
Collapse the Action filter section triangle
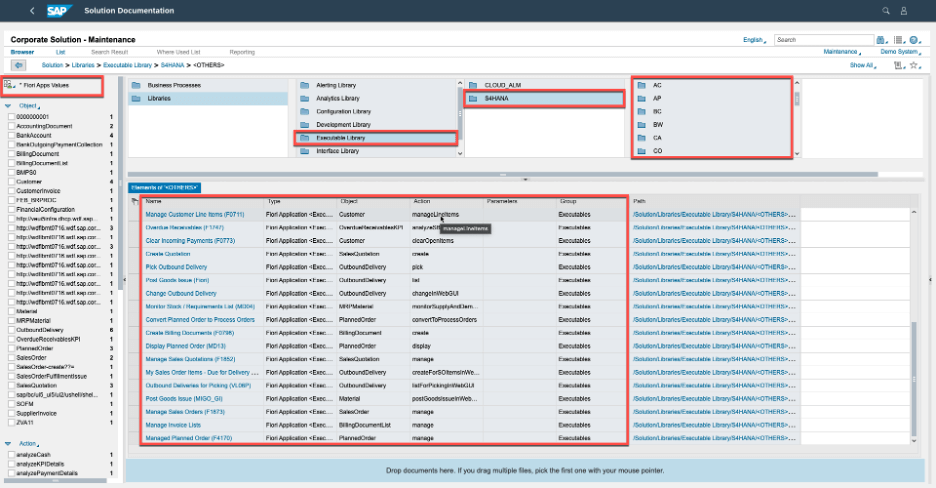tap(8, 444)
